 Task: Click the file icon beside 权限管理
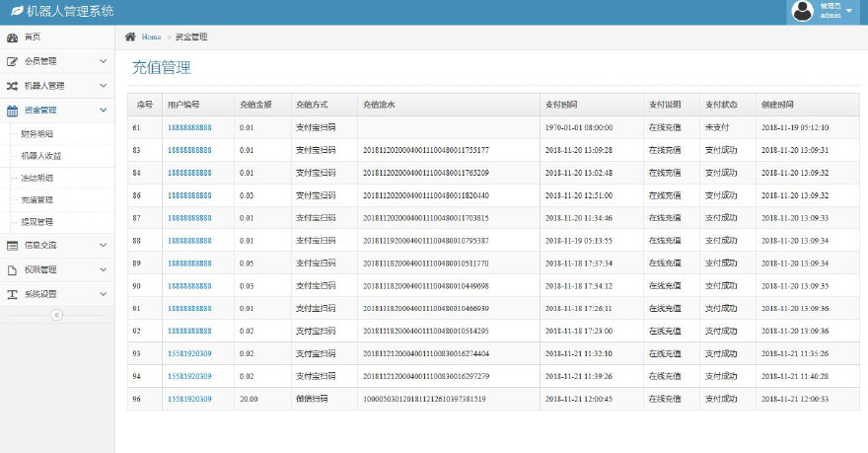click(x=13, y=269)
